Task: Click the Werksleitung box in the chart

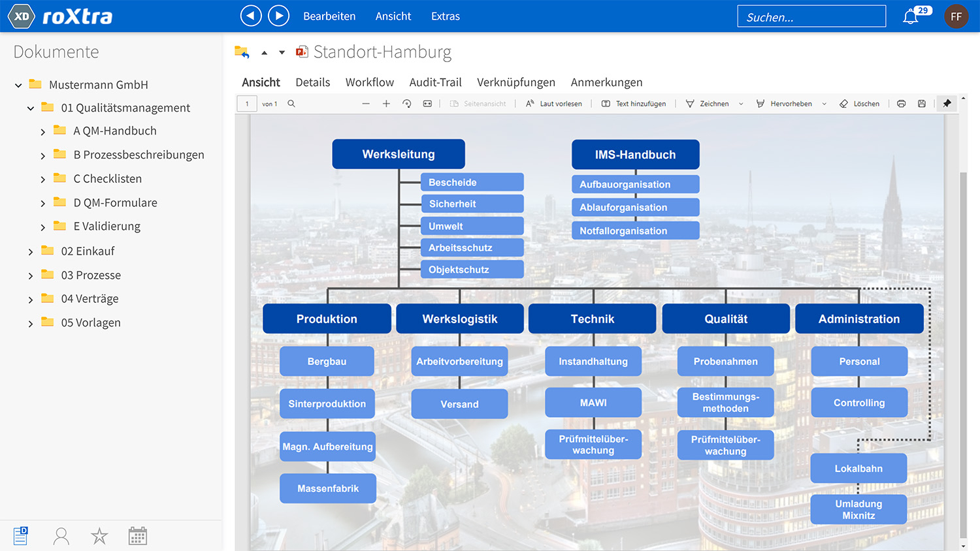Action: pyautogui.click(x=399, y=154)
